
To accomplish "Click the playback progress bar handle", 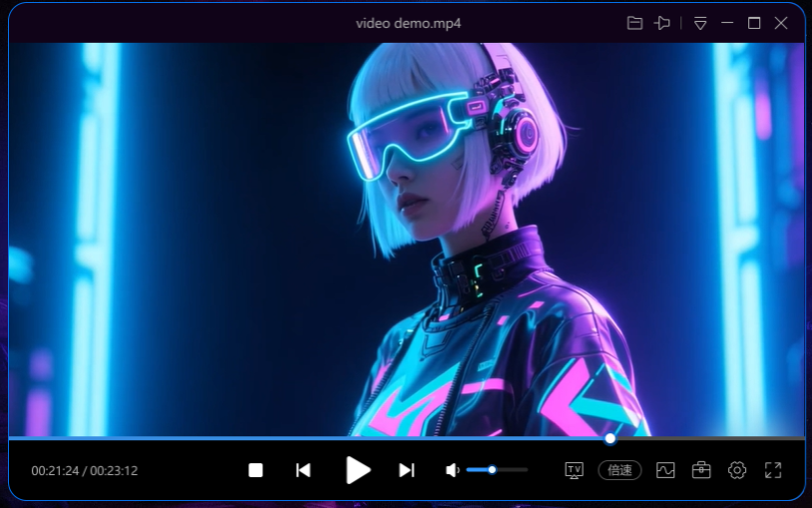I will [x=610, y=438].
